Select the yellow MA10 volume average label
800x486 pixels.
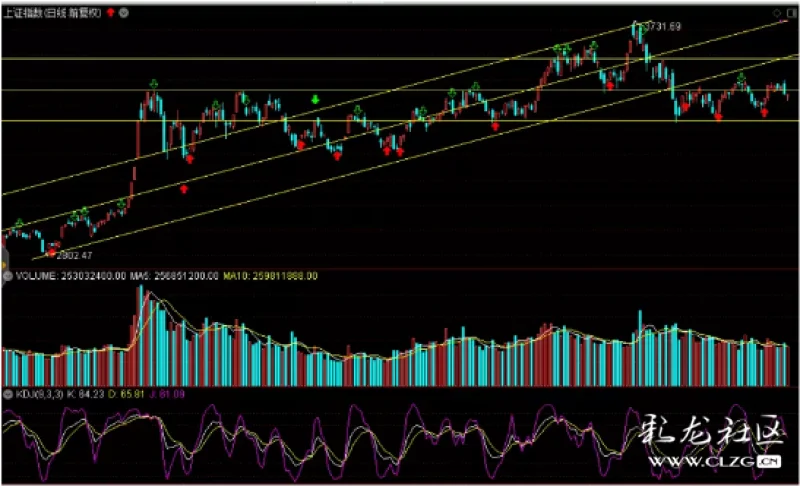270,274
